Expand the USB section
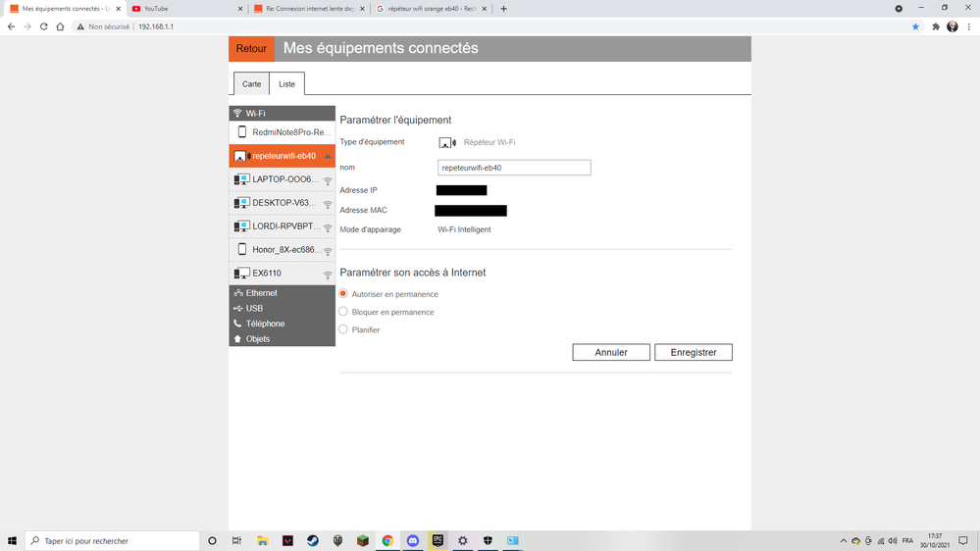 [x=282, y=308]
